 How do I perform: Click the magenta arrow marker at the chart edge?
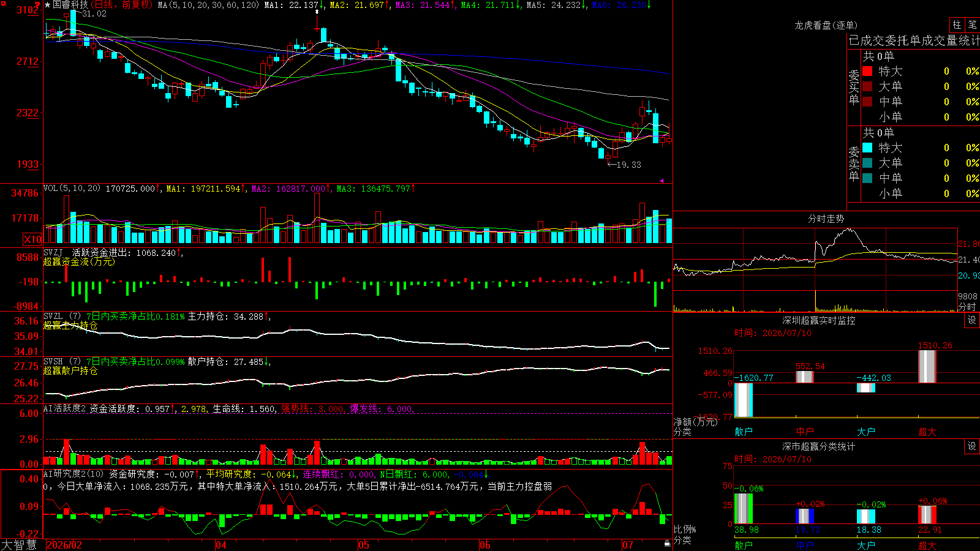click(661, 181)
